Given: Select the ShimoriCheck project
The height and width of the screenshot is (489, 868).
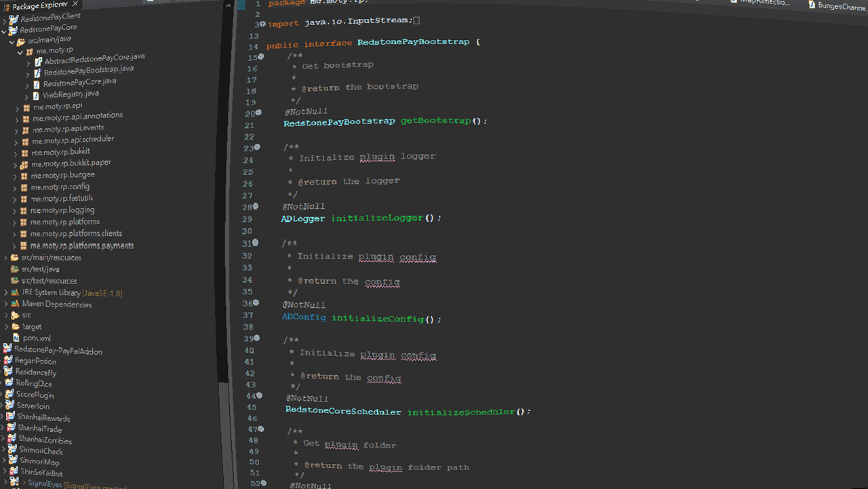Looking at the screenshot, I should pyautogui.click(x=41, y=451).
